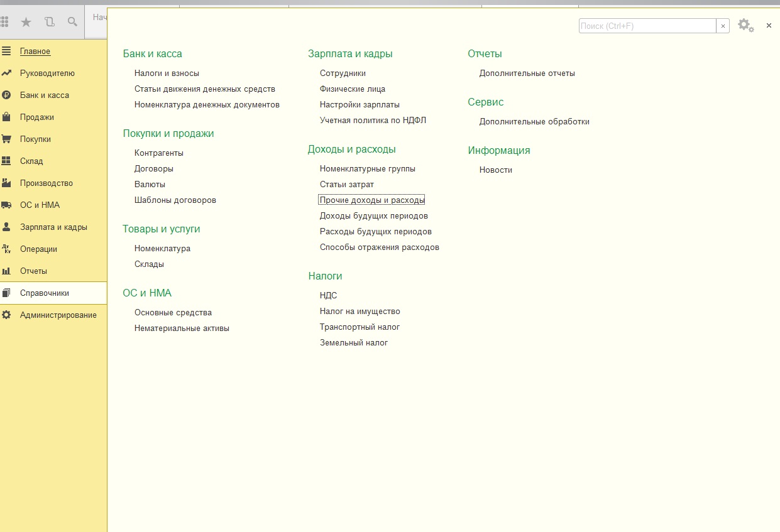Viewport: 780px width, 532px height.
Task: Clear the search field with x button
Action: (x=723, y=26)
